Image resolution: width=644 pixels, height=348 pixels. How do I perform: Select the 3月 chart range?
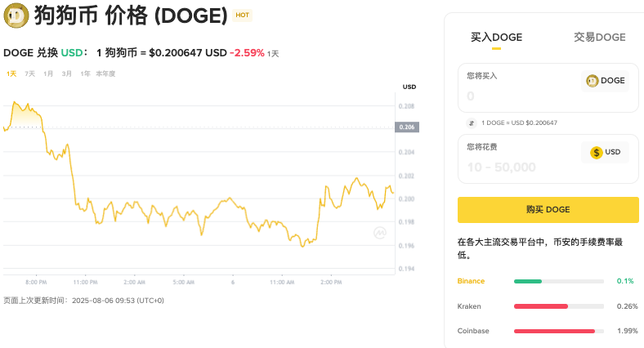click(67, 74)
